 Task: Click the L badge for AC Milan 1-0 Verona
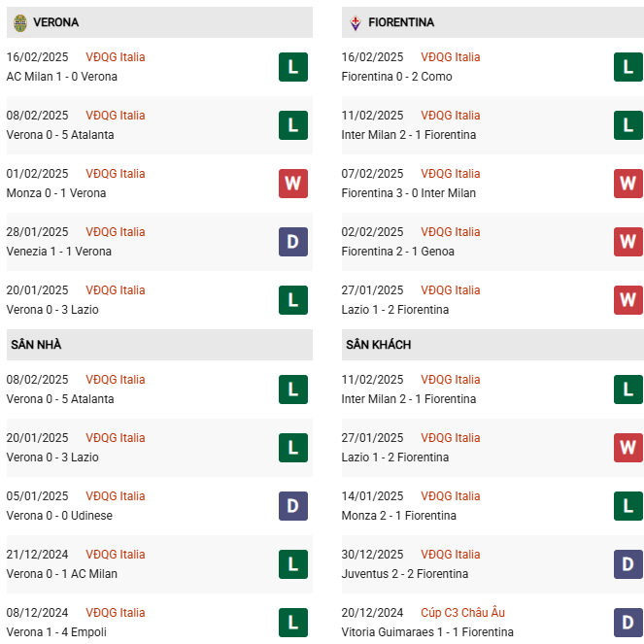292,67
